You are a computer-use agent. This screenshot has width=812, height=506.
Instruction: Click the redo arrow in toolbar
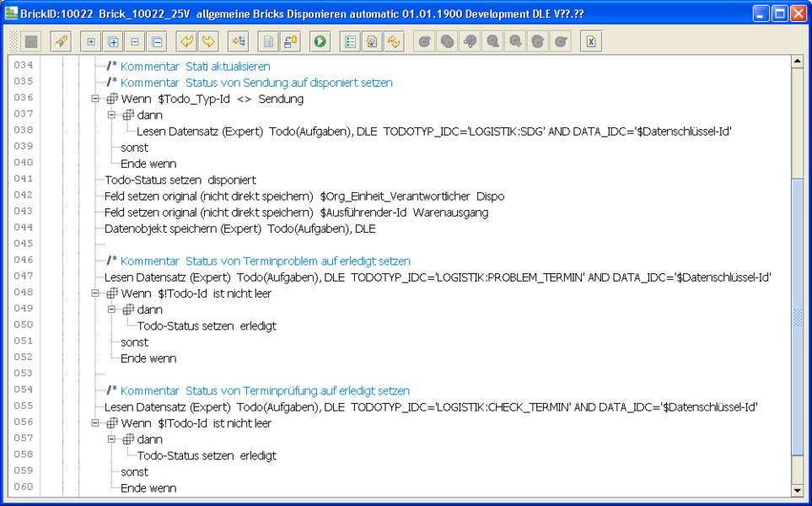click(x=207, y=41)
